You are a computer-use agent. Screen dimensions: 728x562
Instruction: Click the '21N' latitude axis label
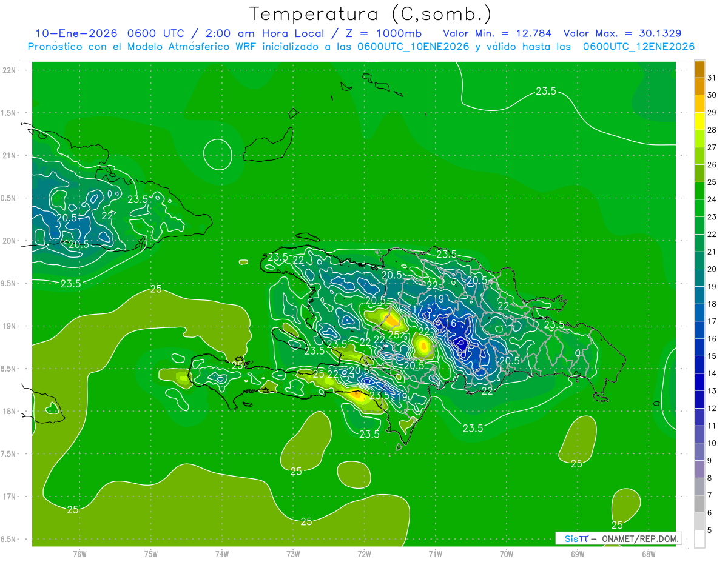[x=10, y=156]
